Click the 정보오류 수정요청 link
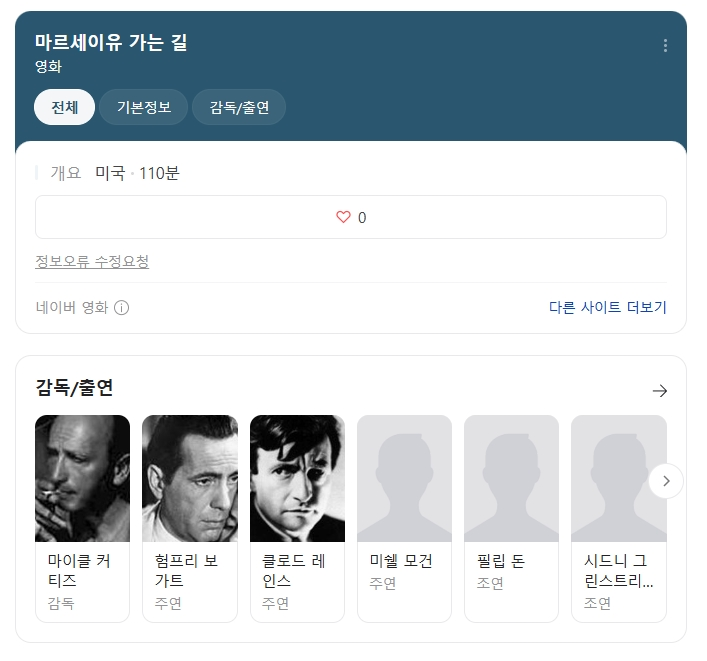The width and height of the screenshot is (707, 661). pos(92,261)
